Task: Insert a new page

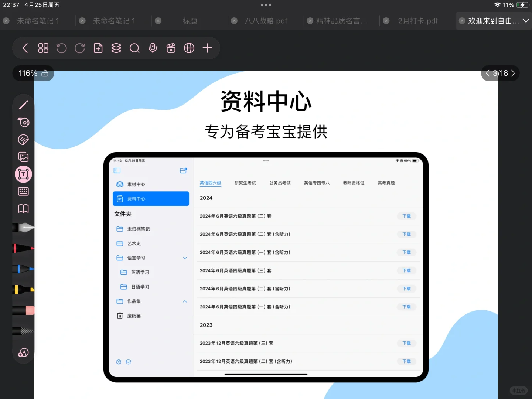Action: click(x=98, y=48)
